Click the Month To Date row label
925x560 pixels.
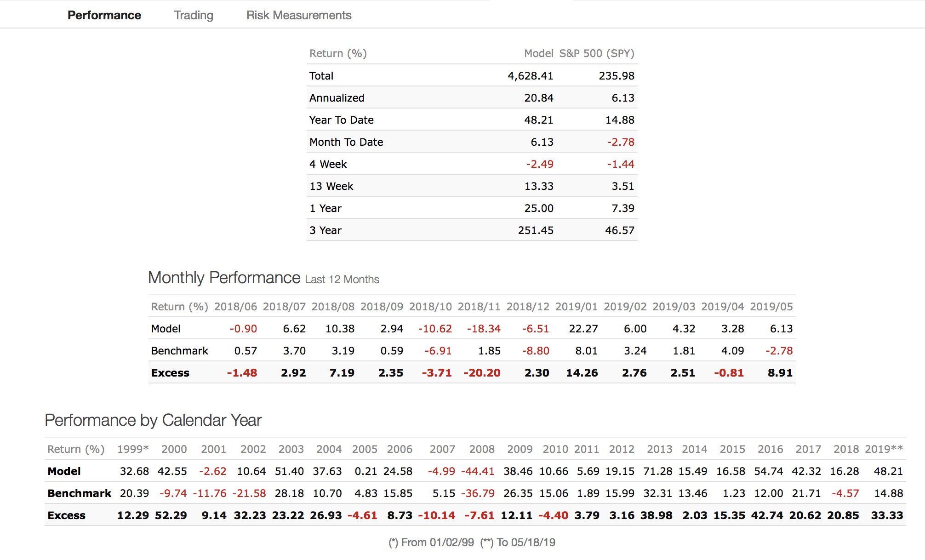346,142
